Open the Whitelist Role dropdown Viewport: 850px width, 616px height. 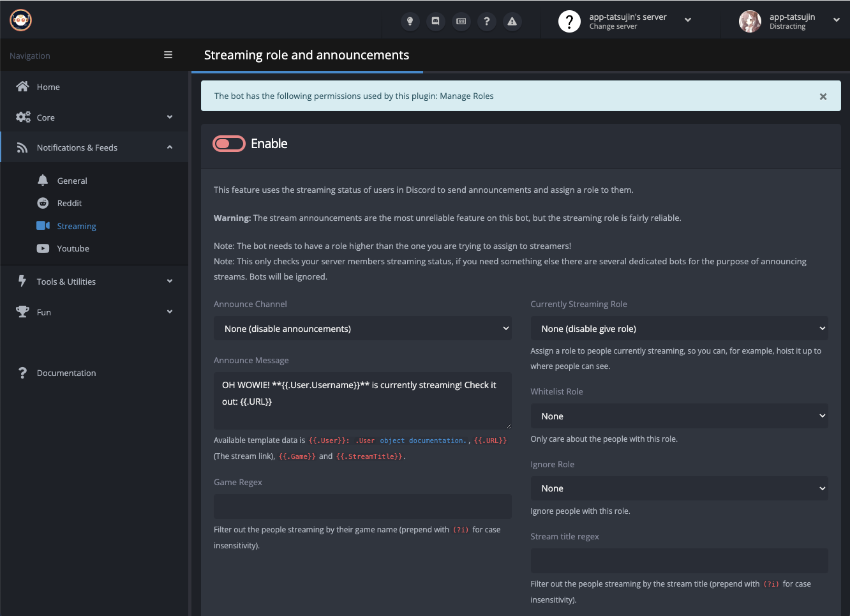click(x=679, y=416)
